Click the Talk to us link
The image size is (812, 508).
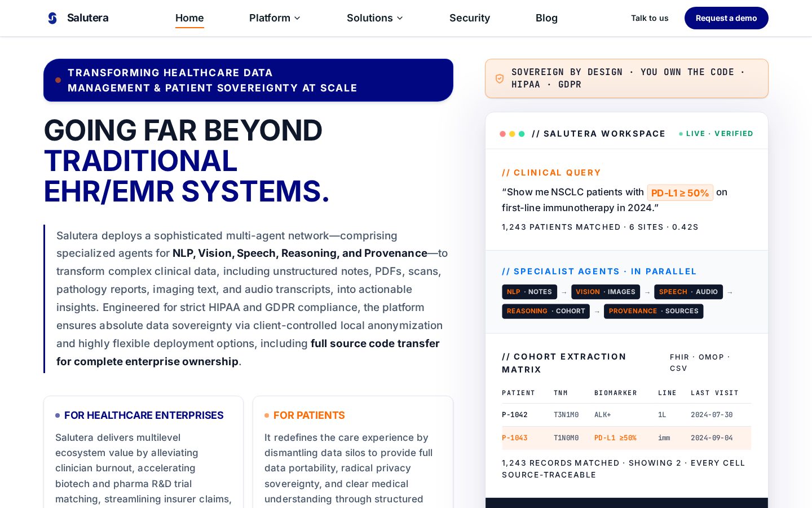[650, 18]
